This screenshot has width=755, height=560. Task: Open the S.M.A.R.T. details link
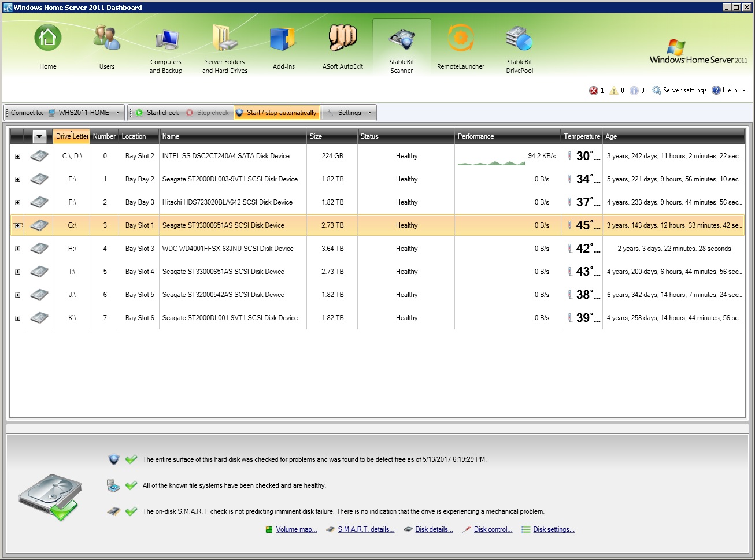click(365, 529)
